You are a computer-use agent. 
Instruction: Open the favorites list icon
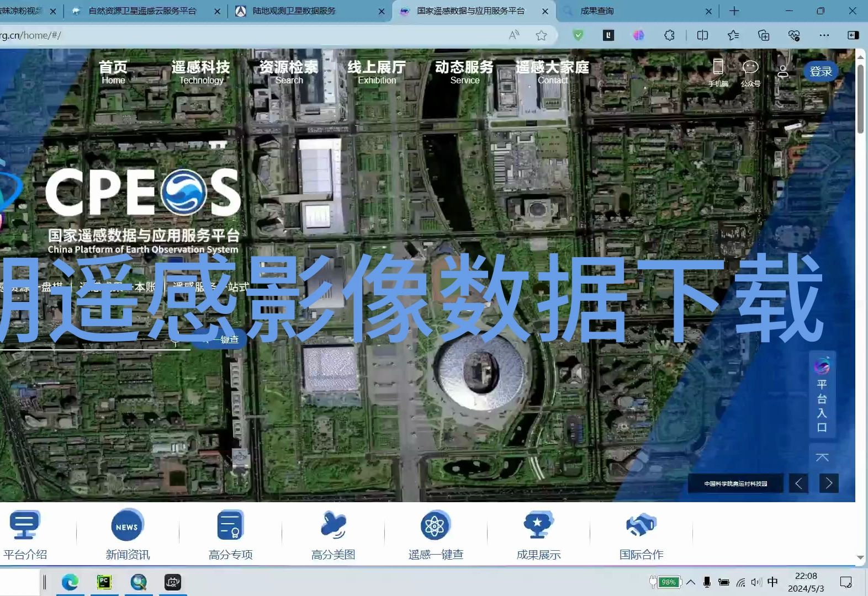tap(733, 35)
